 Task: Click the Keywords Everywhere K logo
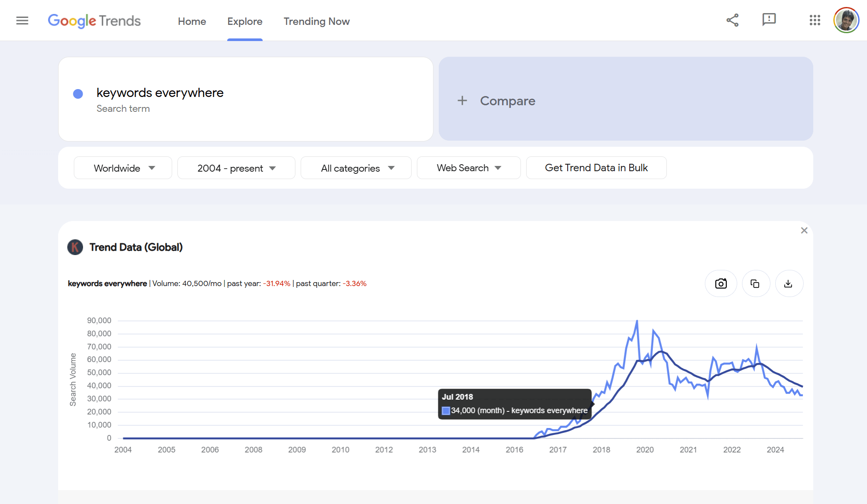pyautogui.click(x=75, y=247)
